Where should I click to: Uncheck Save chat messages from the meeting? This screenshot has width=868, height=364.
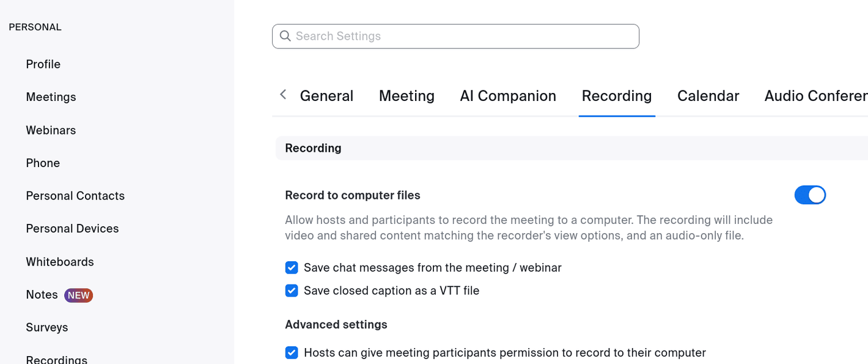click(292, 268)
